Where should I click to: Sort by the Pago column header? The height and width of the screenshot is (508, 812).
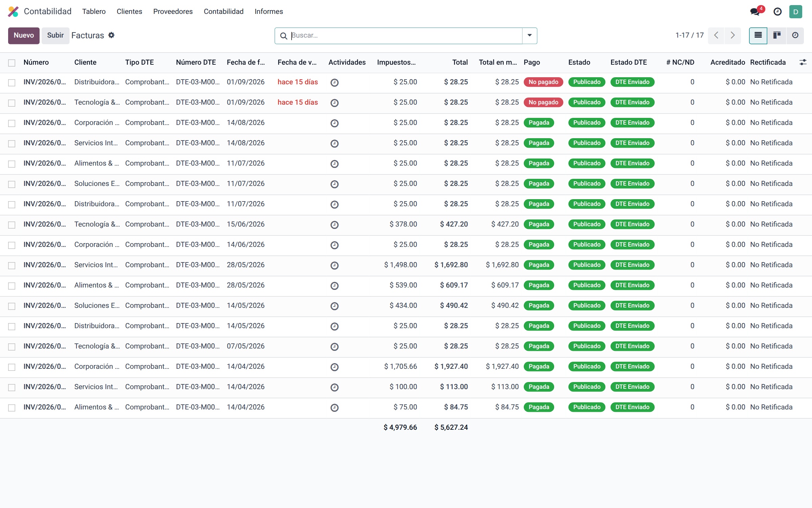(x=532, y=62)
